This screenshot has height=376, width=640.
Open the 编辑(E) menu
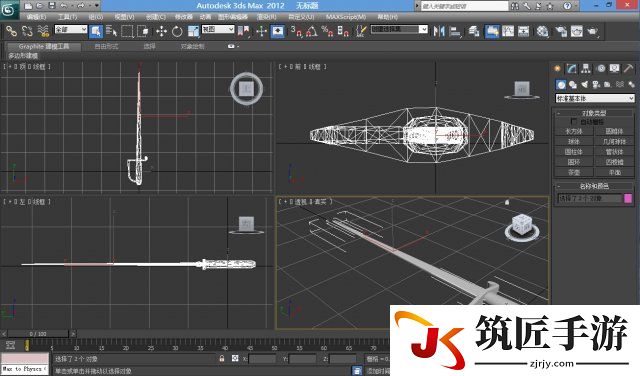tap(36, 17)
